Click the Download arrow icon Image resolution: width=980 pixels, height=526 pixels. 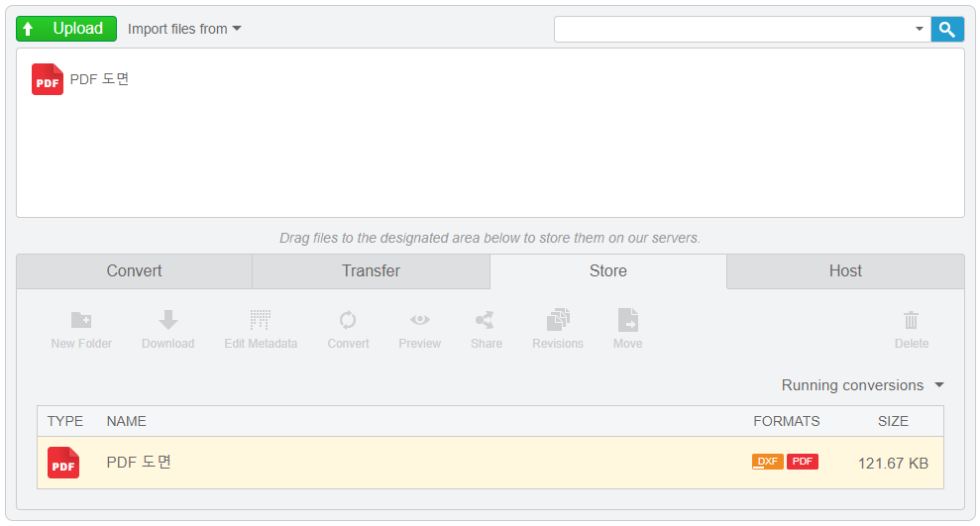click(168, 320)
